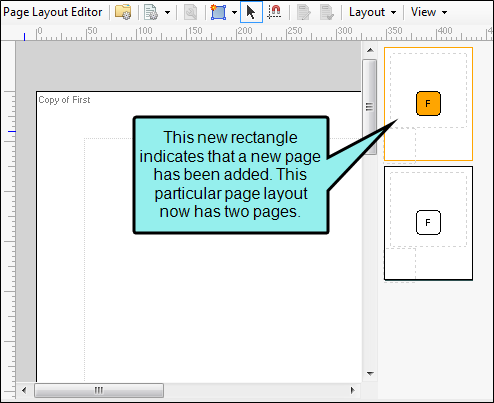Click the page with checkmark icon
The width and height of the screenshot is (494, 403).
(326, 12)
